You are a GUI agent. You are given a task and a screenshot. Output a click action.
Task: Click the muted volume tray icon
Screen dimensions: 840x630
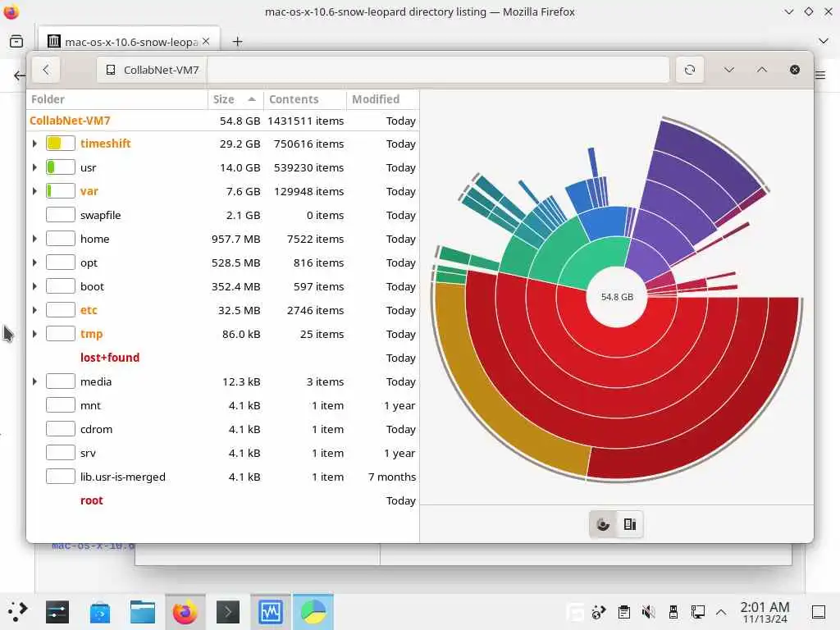(648, 612)
